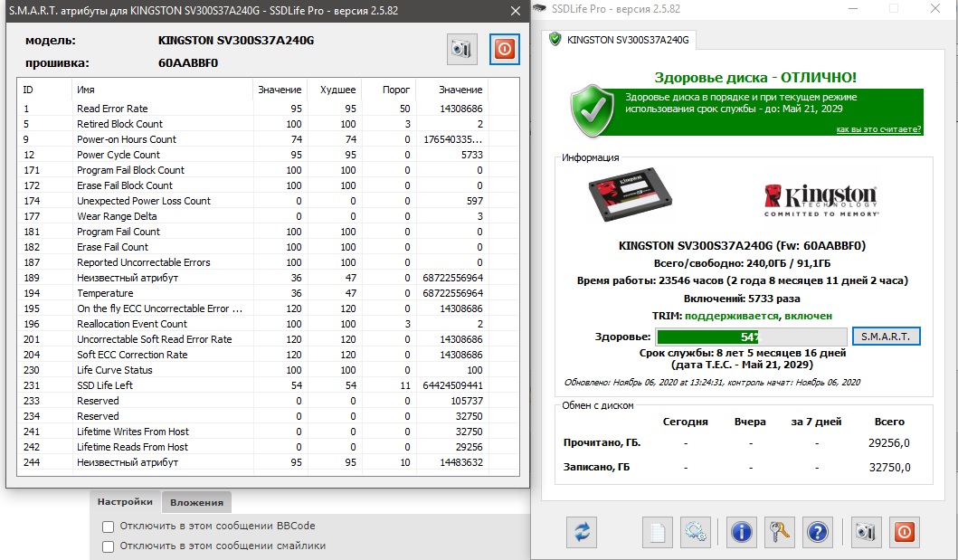Viewport: 958px width, 560px height.
Task: Click the Kingston Technology logo
Action: (x=821, y=200)
